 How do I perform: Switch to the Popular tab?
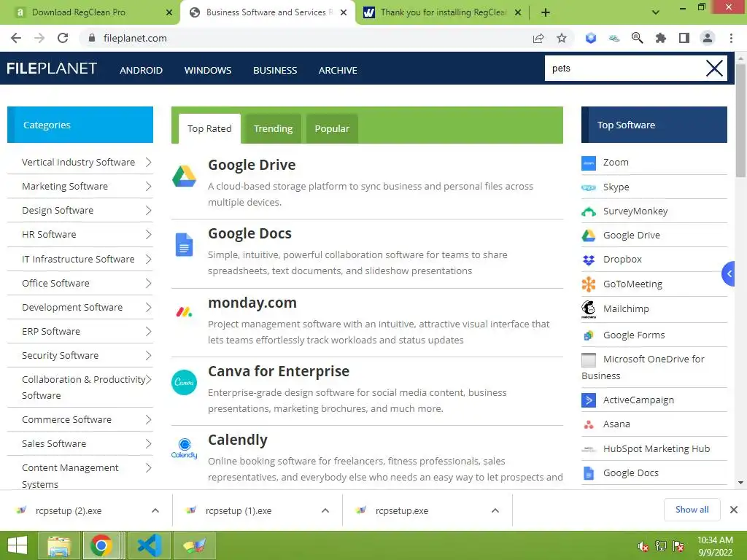click(x=332, y=128)
